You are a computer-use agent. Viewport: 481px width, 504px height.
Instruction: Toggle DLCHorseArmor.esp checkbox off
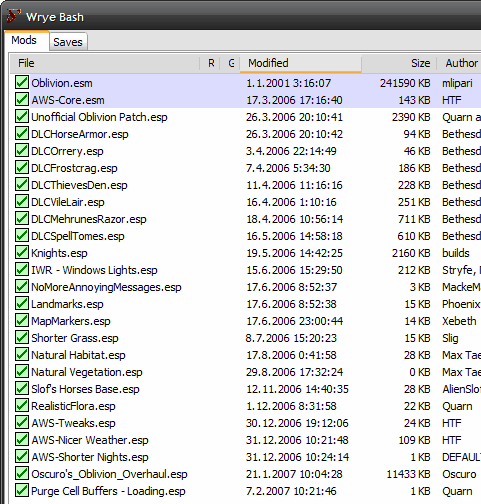tap(22, 133)
